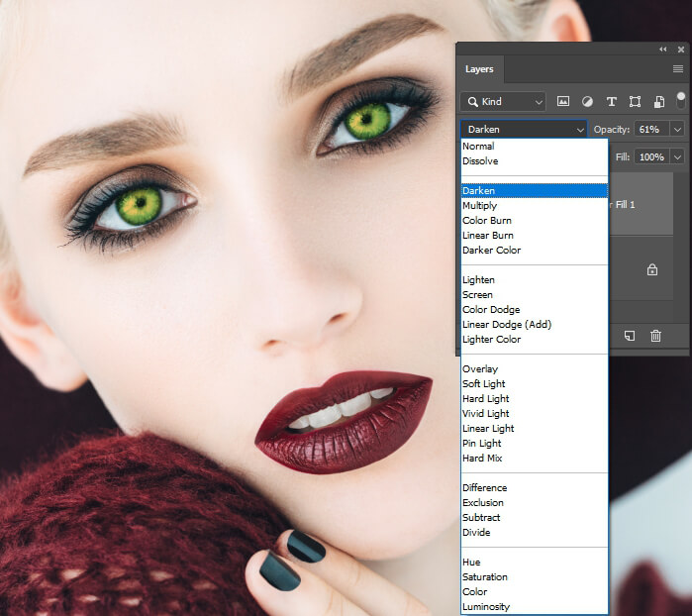Choose Overlay blend mode
This screenshot has width=692, height=616.
[535, 369]
